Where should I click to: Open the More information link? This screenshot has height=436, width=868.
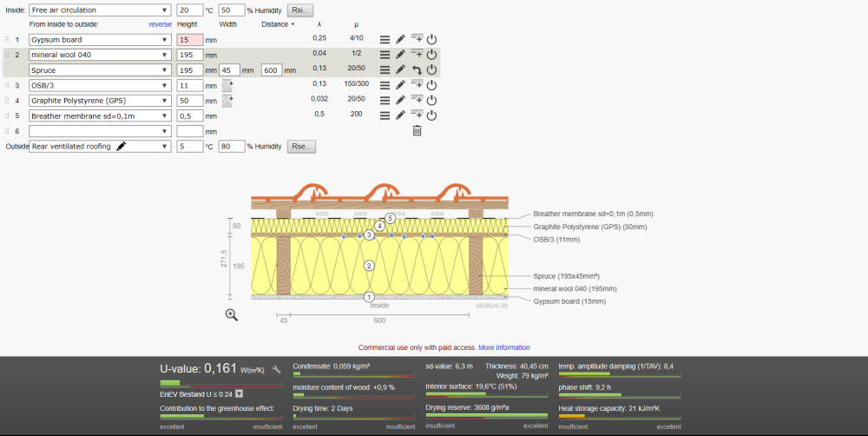pyautogui.click(x=503, y=347)
